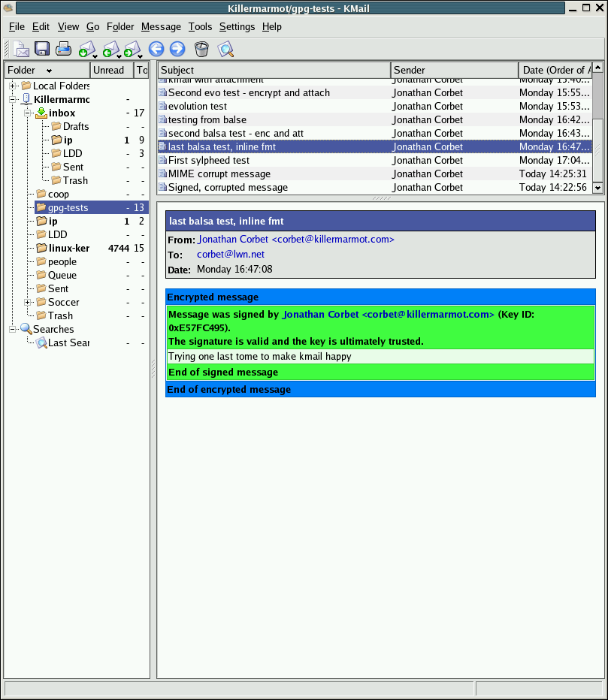Viewport: 608px width, 700px height.
Task: Collapse the Killermarmot account node
Action: tap(13, 100)
